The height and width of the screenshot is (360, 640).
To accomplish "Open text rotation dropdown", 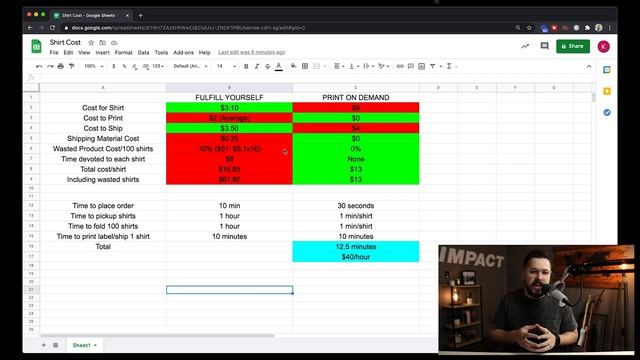I will coord(383,66).
